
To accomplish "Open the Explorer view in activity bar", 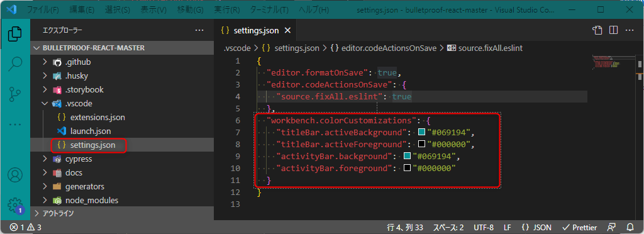I will [x=15, y=34].
